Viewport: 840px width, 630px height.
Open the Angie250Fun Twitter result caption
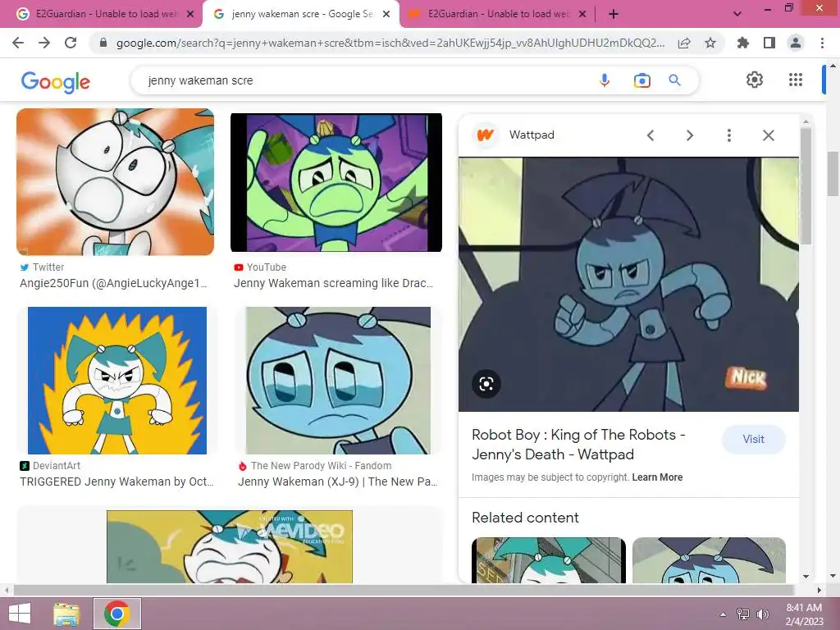113,283
